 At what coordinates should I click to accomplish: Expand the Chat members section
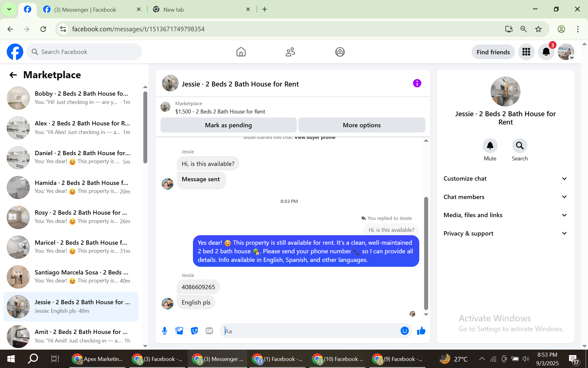[x=505, y=197]
